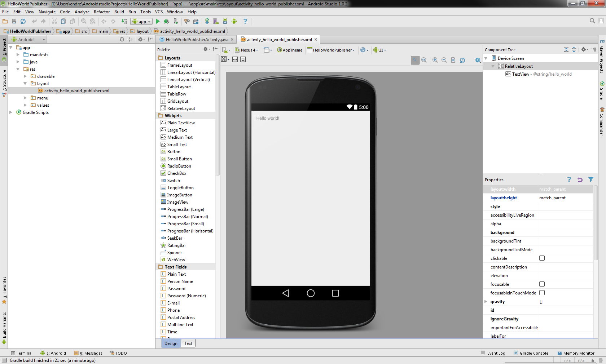Click the Properties panel scrollbar
Image resolution: width=606 pixels, height=364 pixels.
[596, 223]
